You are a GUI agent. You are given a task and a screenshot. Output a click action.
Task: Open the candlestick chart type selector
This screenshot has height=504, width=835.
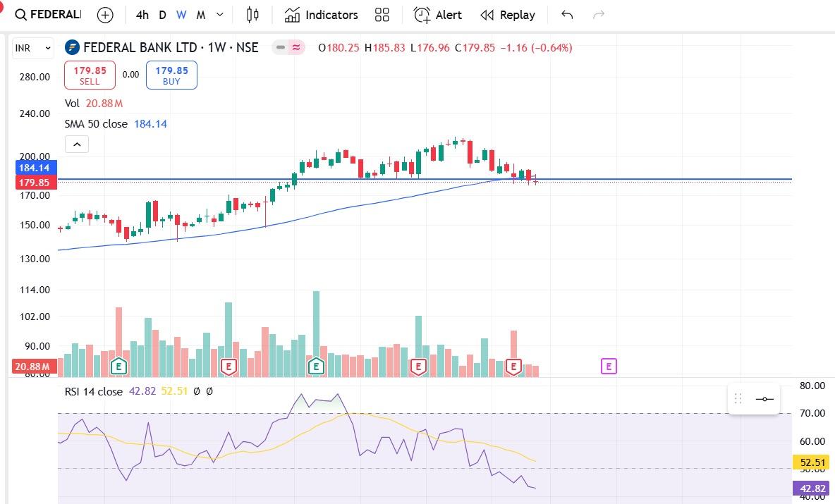(x=252, y=15)
